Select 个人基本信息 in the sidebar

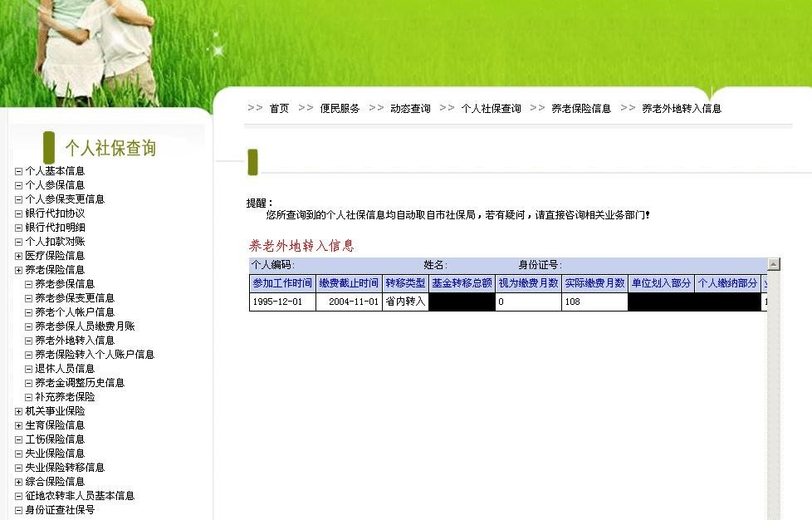(57, 170)
